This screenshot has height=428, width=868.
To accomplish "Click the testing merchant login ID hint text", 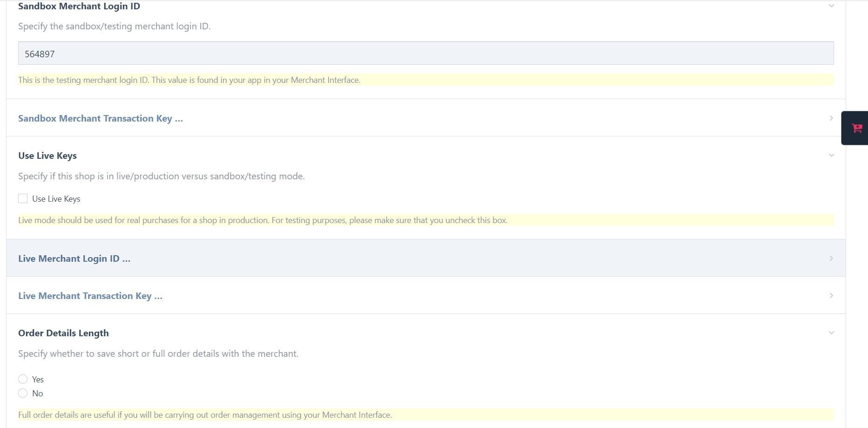I will (189, 80).
